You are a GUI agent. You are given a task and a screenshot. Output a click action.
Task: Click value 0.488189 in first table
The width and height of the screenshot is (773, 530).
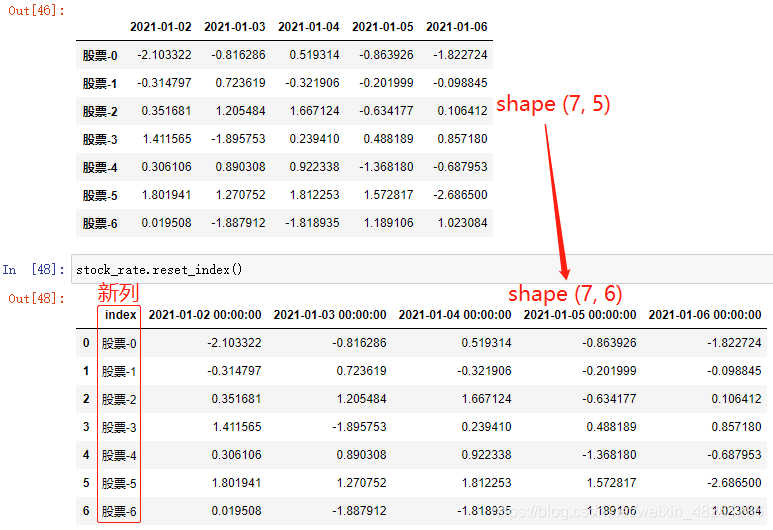click(x=388, y=139)
